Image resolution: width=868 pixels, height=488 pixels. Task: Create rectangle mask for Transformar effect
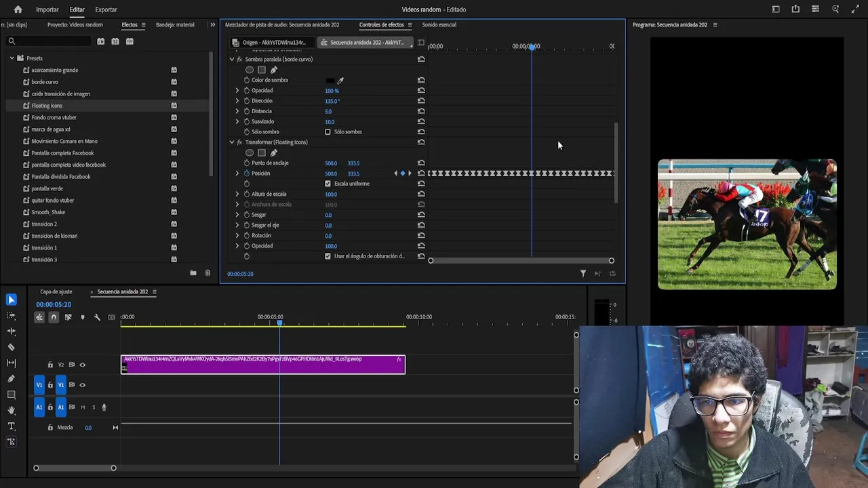coord(262,152)
